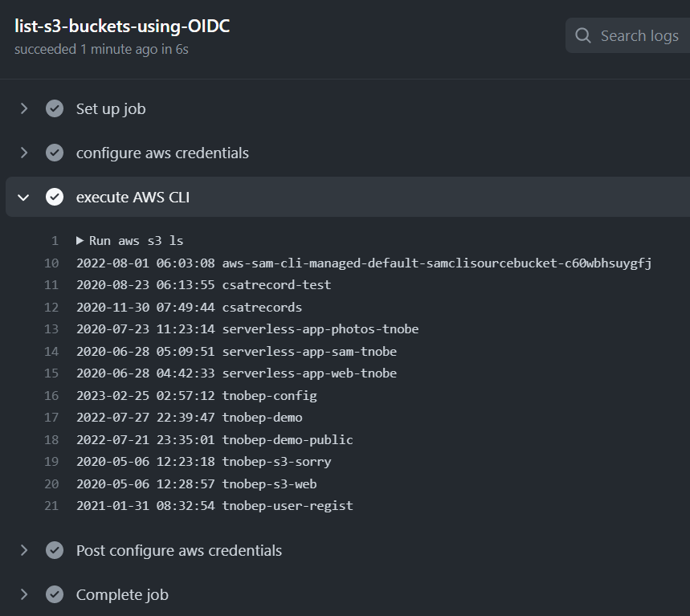Expand the configure aws credentials step
690x616 pixels.
click(x=24, y=153)
